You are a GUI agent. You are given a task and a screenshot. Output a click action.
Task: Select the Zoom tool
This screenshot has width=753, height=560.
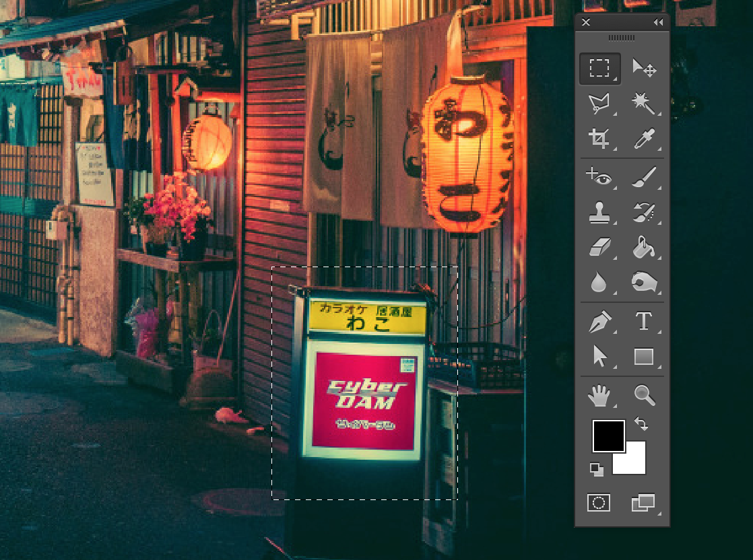[643, 396]
